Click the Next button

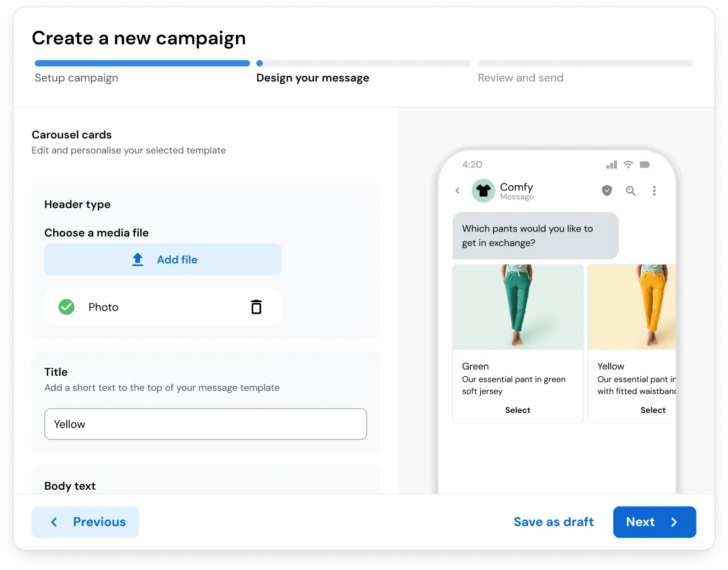(654, 522)
